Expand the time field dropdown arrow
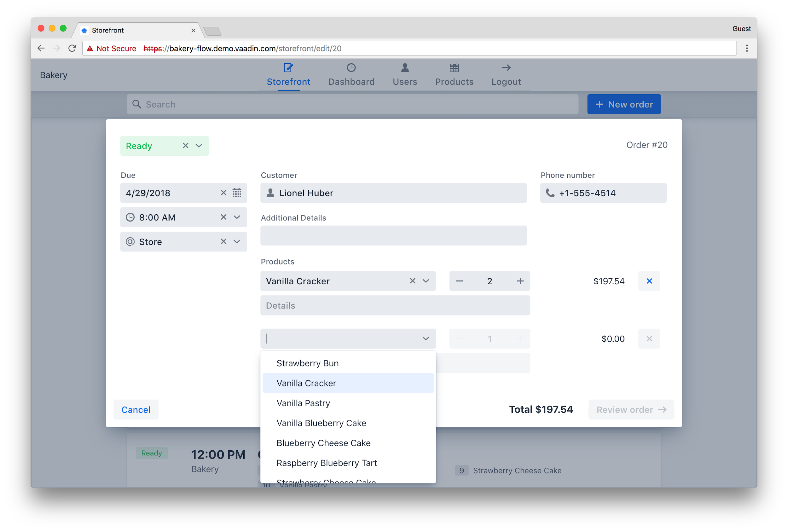Screen dimensions: 788x532 238,217
